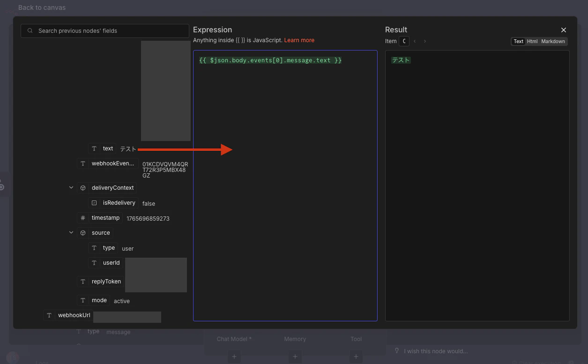The image size is (588, 364).
Task: Select type field under source
Action: (x=103, y=248)
